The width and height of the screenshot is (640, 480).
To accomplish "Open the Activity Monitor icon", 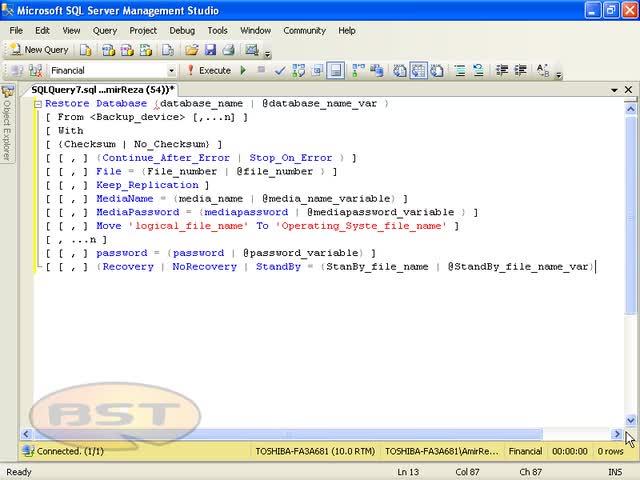I will tap(251, 50).
